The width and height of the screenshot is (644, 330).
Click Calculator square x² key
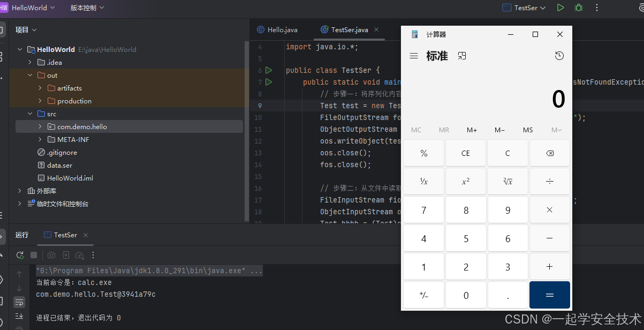pyautogui.click(x=466, y=182)
